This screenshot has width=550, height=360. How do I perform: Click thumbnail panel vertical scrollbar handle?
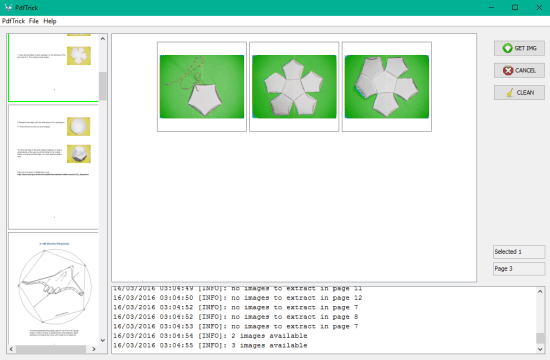pyautogui.click(x=103, y=86)
